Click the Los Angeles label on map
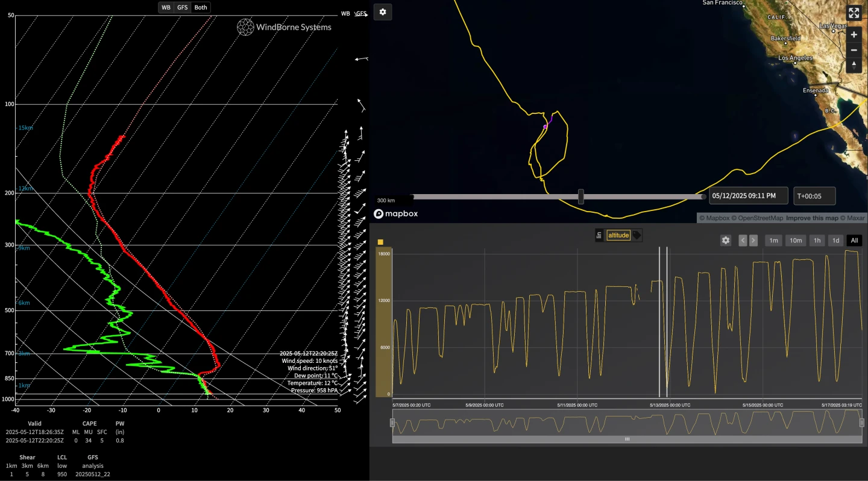This screenshot has width=868, height=481. pyautogui.click(x=796, y=58)
